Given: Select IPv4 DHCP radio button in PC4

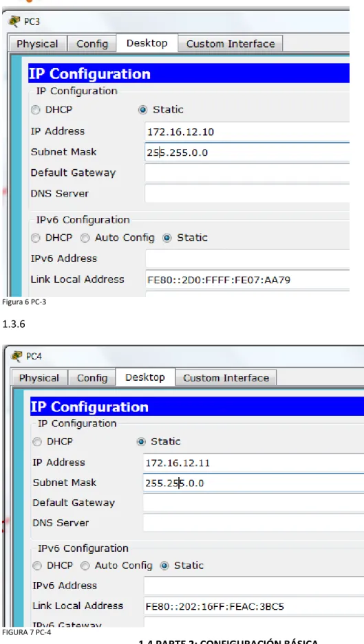Looking at the screenshot, I should [x=37, y=442].
